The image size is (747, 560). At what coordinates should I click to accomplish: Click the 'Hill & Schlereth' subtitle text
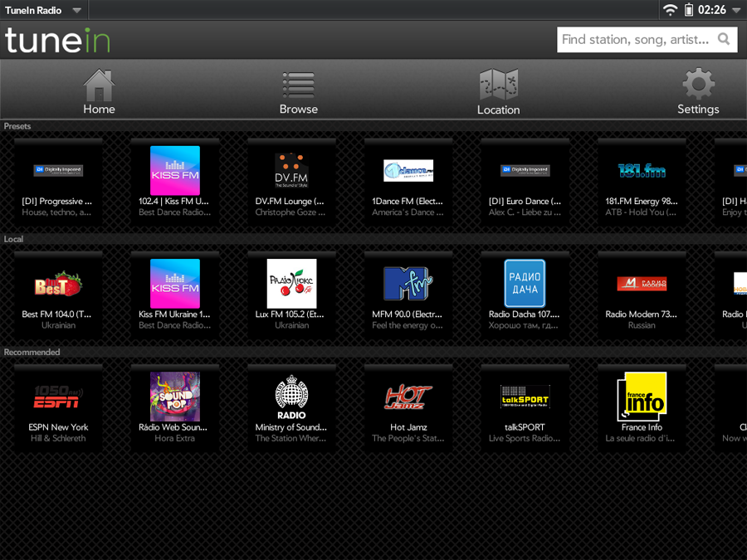(x=58, y=438)
